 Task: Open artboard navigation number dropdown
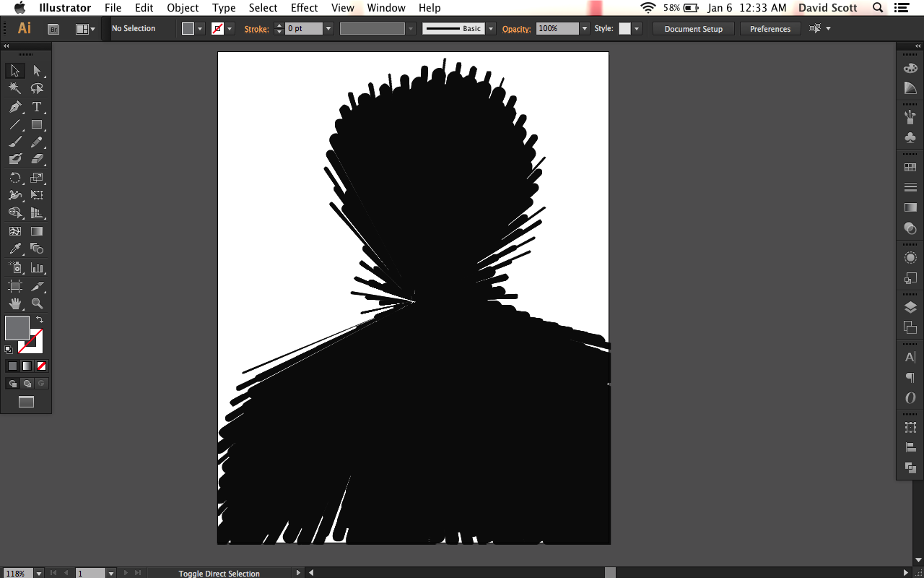(110, 574)
